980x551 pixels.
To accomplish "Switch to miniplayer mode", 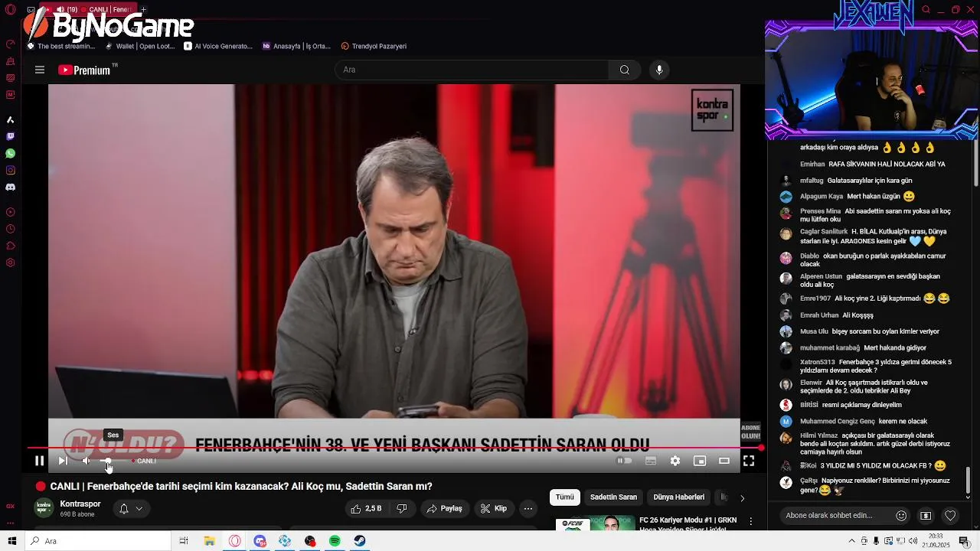I will 700,461.
